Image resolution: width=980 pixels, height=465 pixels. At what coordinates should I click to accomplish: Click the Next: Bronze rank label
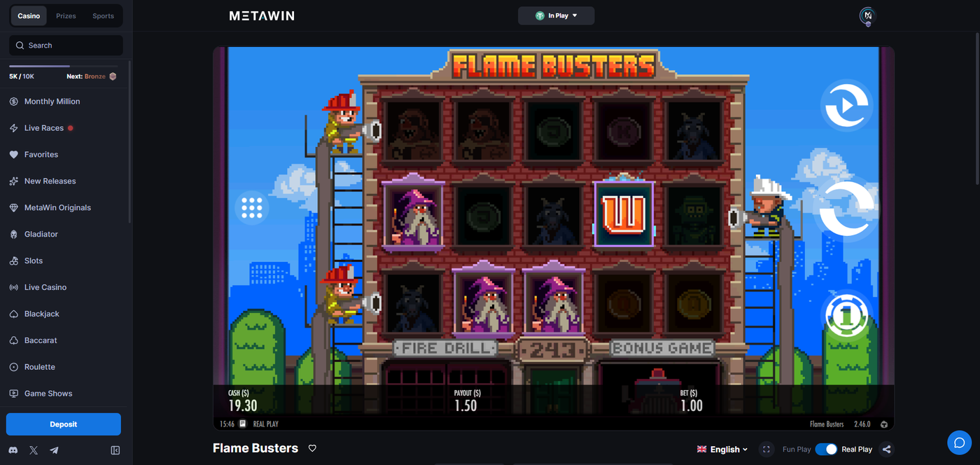pyautogui.click(x=91, y=76)
